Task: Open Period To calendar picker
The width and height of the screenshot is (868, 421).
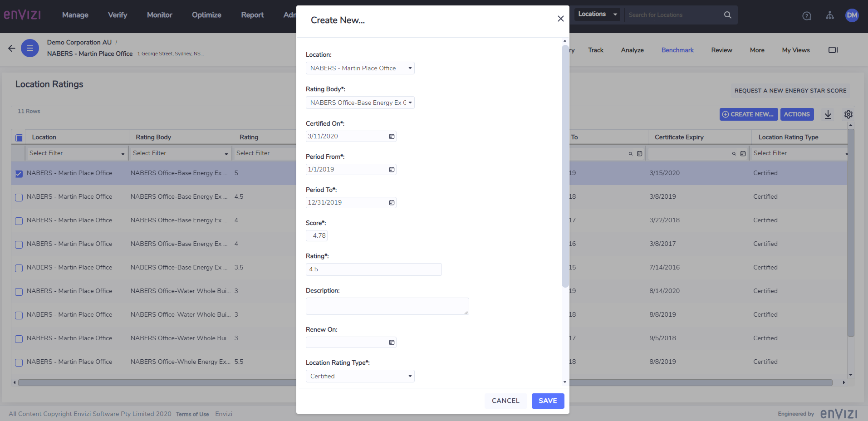Action: [x=392, y=203]
